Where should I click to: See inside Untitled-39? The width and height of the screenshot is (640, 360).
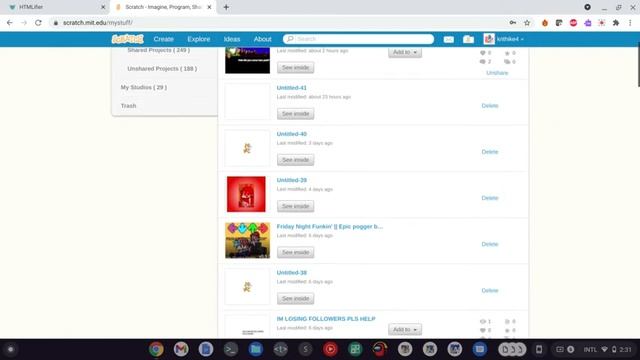tap(296, 206)
